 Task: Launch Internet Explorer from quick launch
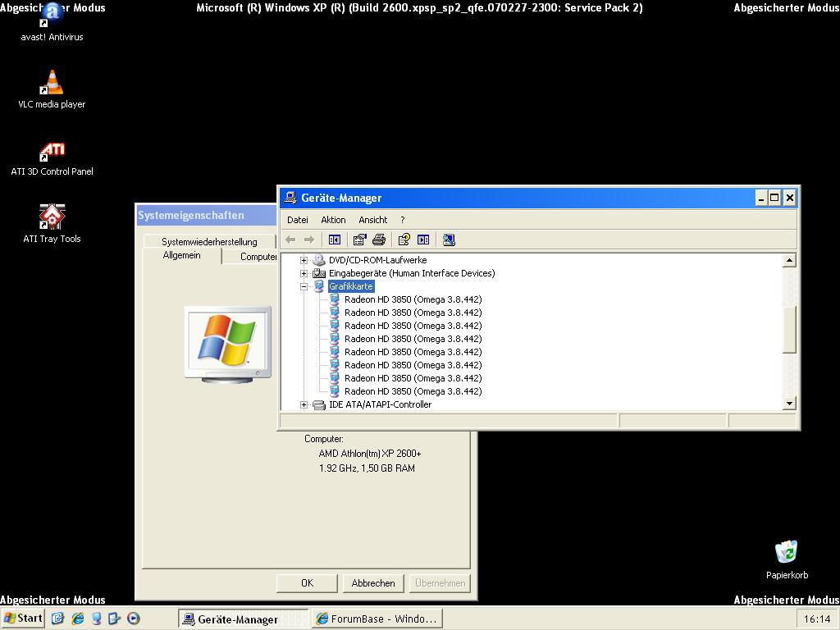click(78, 619)
